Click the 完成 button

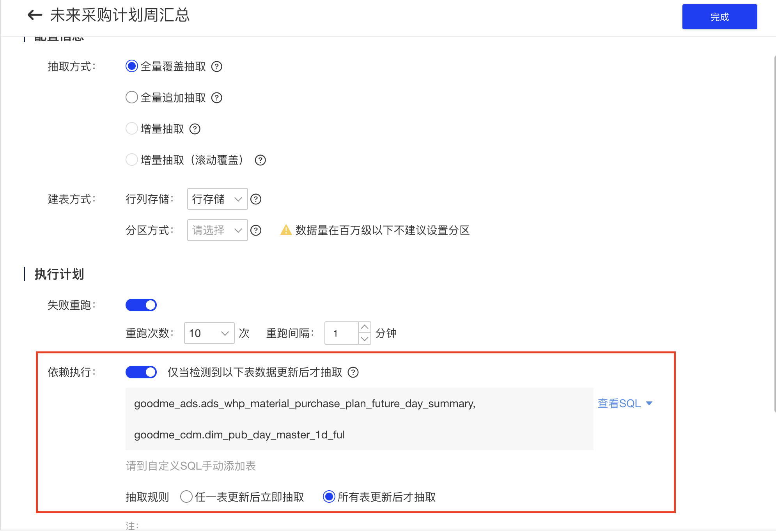(x=719, y=17)
